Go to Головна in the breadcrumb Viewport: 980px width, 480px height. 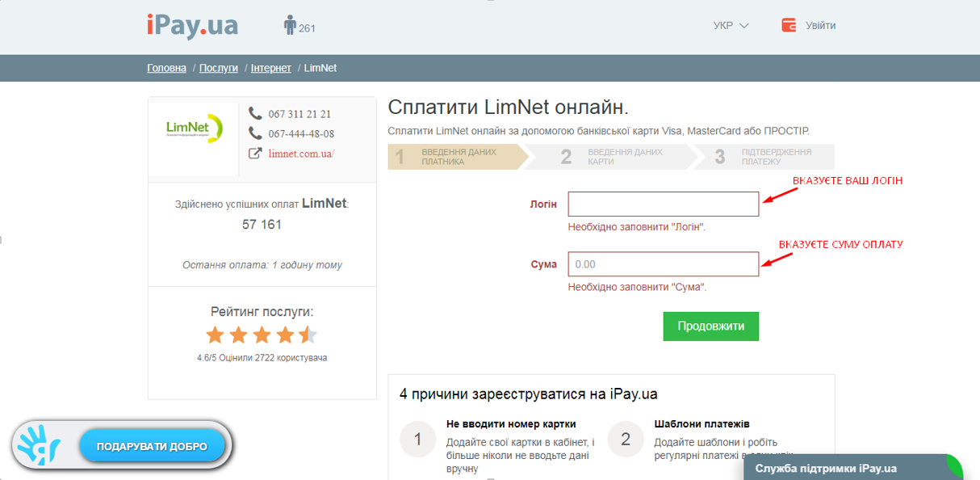(167, 68)
